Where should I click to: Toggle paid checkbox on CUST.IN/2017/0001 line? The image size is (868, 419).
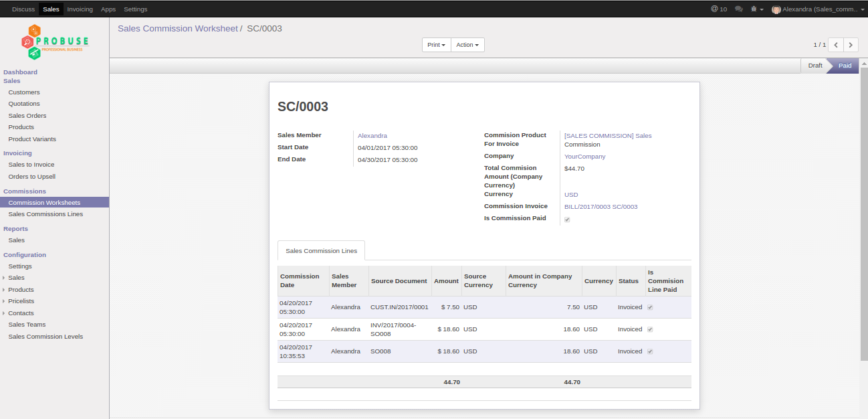(x=650, y=307)
